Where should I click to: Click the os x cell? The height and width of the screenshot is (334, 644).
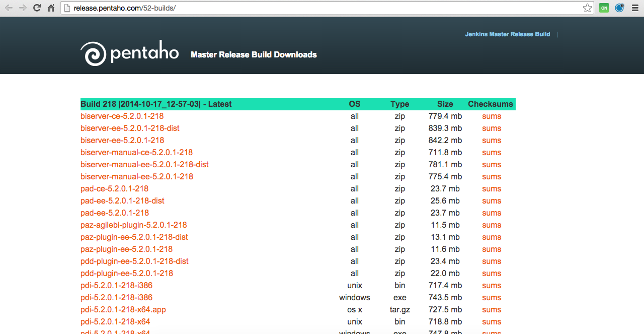click(355, 310)
